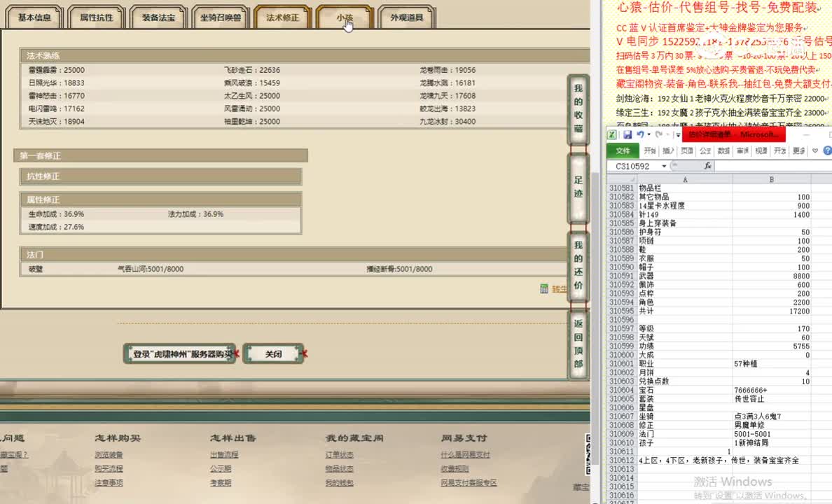The height and width of the screenshot is (504, 832).
Task: Click the heart icon next to 更多 tab
Action: [814, 150]
